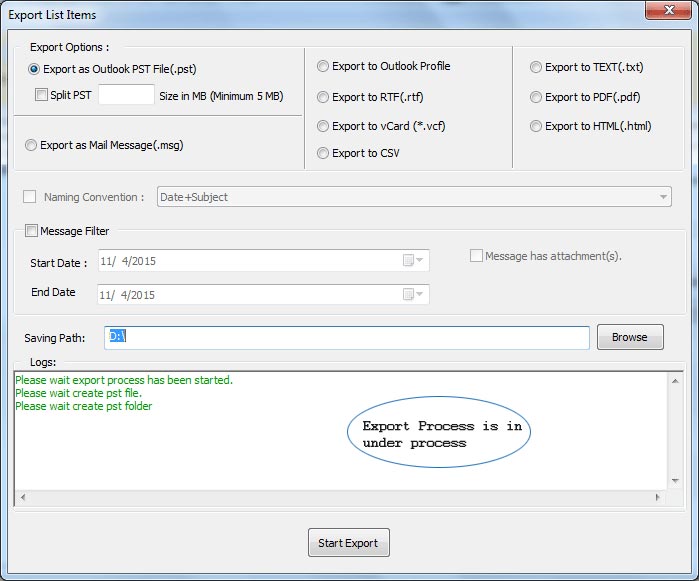Click the Saving Path text field
The height and width of the screenshot is (581, 699).
347,338
